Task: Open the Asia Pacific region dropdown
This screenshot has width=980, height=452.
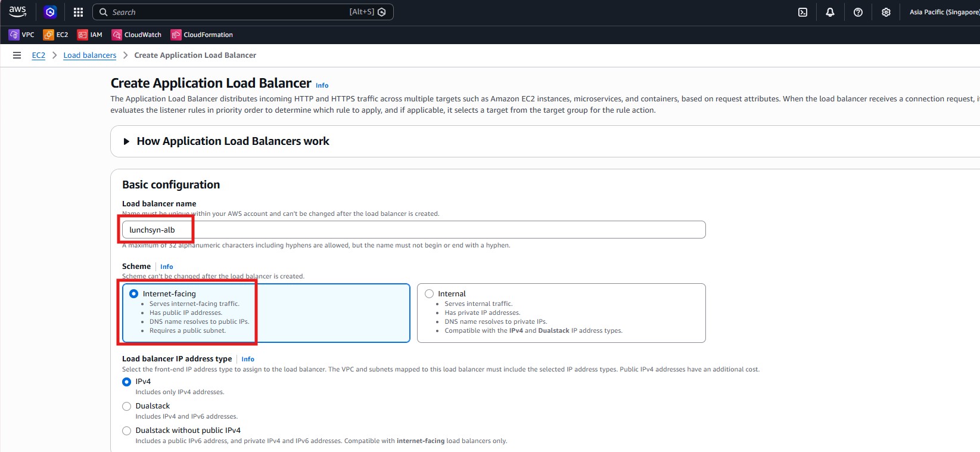Action: point(944,12)
